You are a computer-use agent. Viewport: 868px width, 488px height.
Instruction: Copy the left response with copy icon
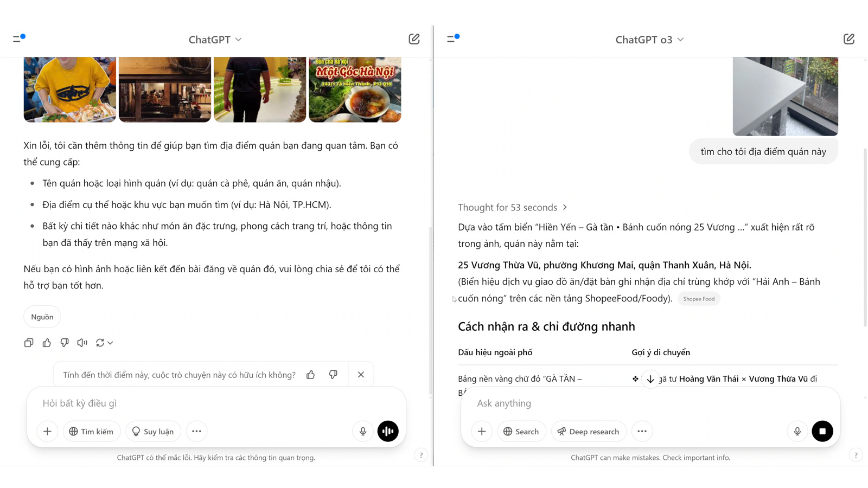(29, 343)
